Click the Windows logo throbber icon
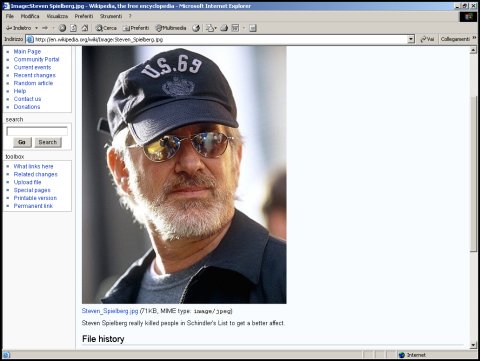Screen dimensions: 480x361 pyautogui.click(x=468, y=17)
